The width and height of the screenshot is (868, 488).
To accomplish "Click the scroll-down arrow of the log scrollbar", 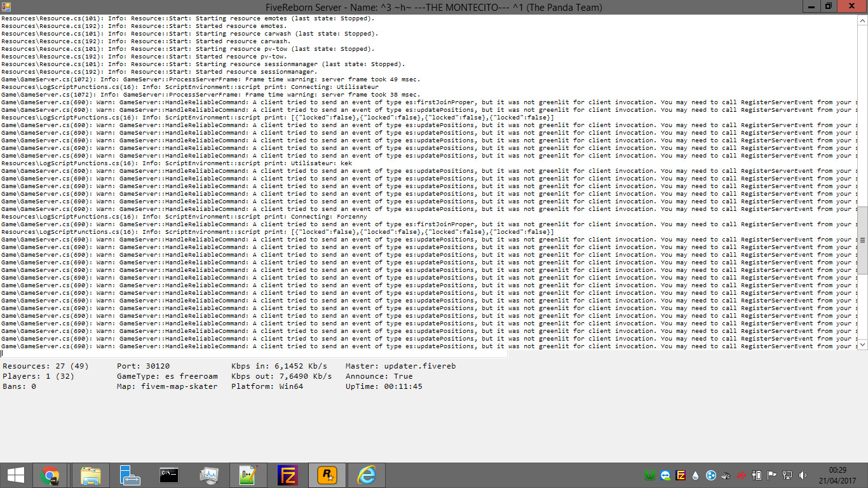I will pos(862,344).
